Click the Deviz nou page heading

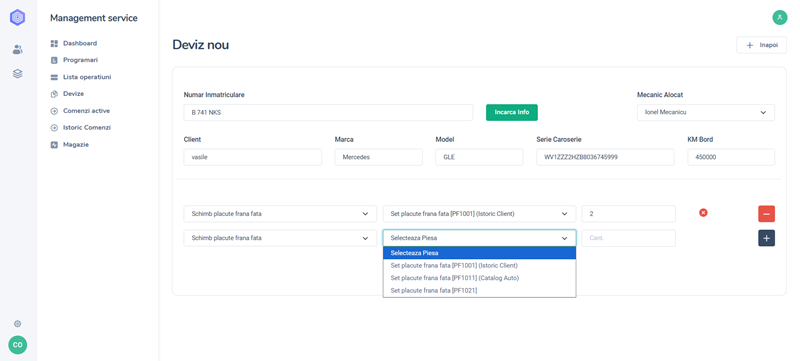tap(201, 45)
